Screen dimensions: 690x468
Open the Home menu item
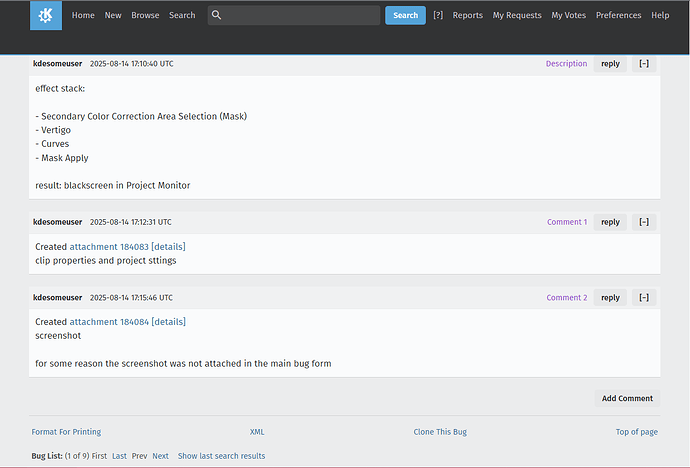click(x=83, y=16)
